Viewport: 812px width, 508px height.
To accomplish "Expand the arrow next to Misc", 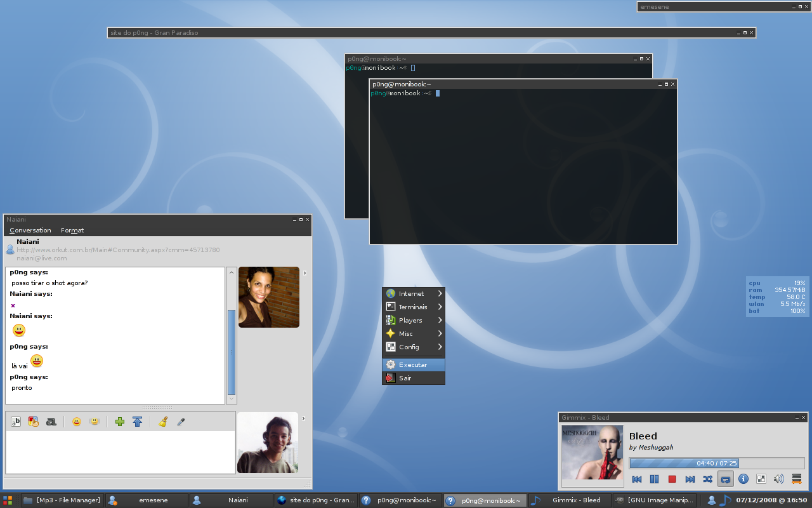I will click(440, 333).
